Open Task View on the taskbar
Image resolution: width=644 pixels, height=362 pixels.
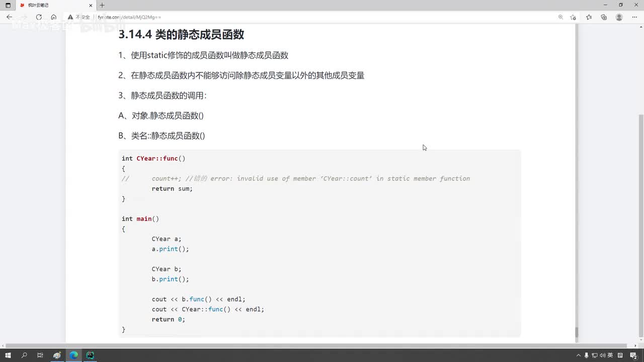(x=40, y=355)
